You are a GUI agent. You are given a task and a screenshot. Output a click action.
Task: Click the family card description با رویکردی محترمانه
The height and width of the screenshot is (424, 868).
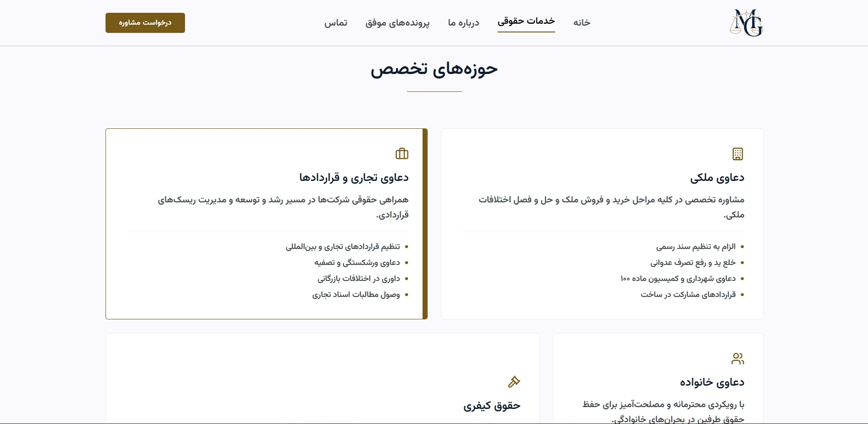click(663, 411)
